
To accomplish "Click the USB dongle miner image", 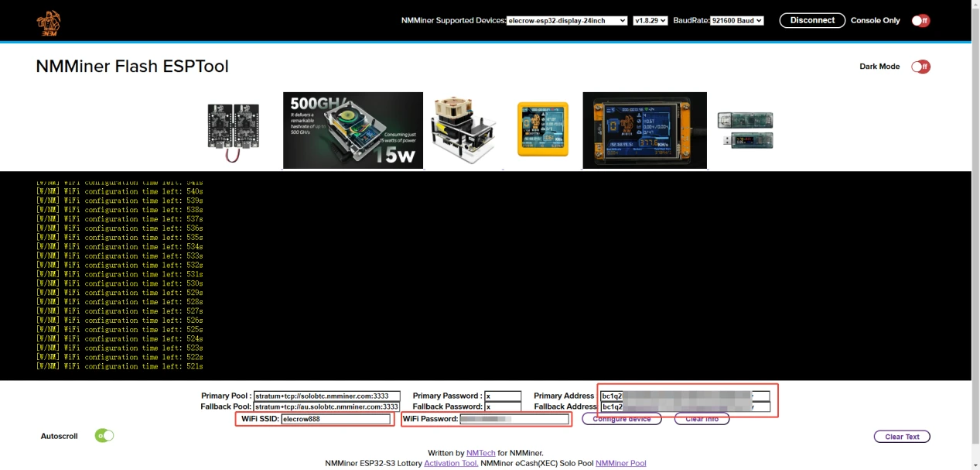I will click(744, 130).
